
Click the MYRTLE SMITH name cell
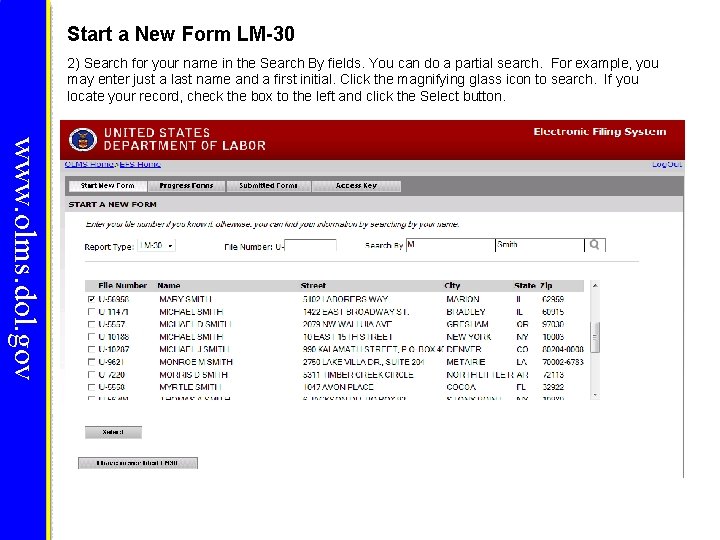click(190, 387)
